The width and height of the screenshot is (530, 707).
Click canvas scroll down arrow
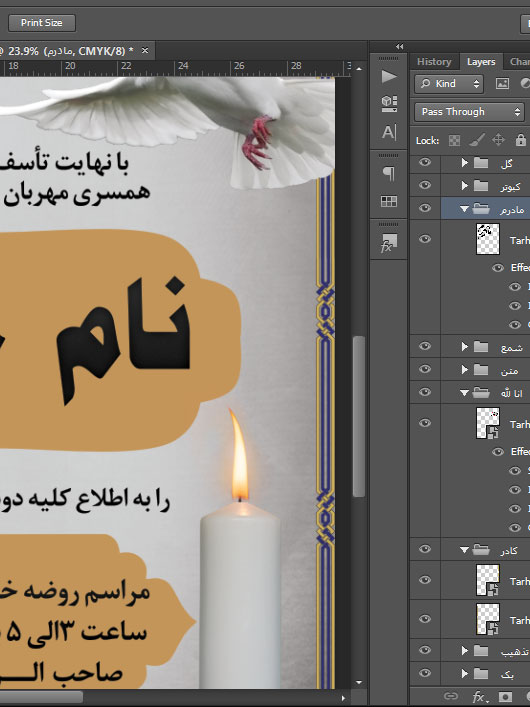point(359,682)
